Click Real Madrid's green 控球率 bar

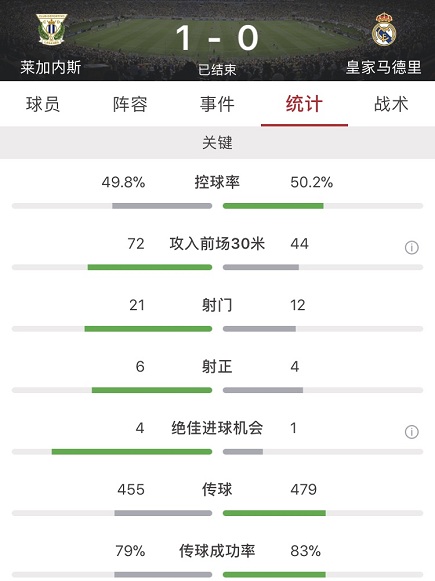(x=273, y=206)
